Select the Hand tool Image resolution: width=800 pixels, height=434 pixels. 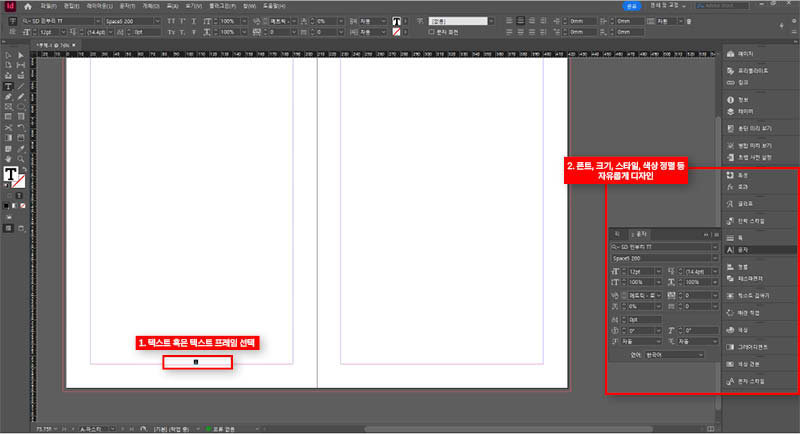[x=9, y=159]
